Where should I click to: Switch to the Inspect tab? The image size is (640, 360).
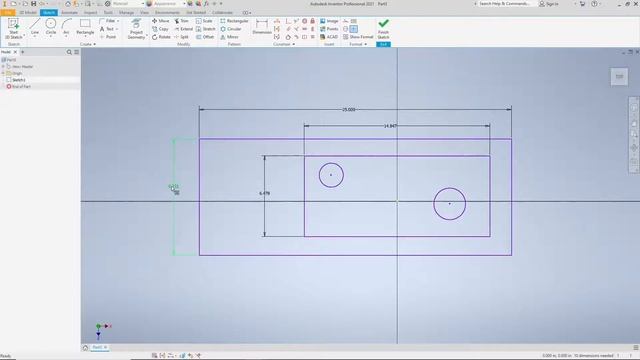point(91,13)
